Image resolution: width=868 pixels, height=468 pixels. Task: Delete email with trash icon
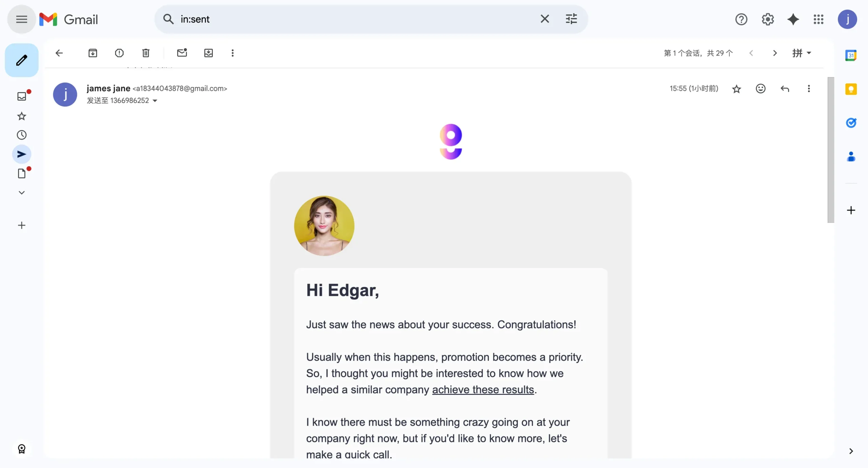[146, 53]
